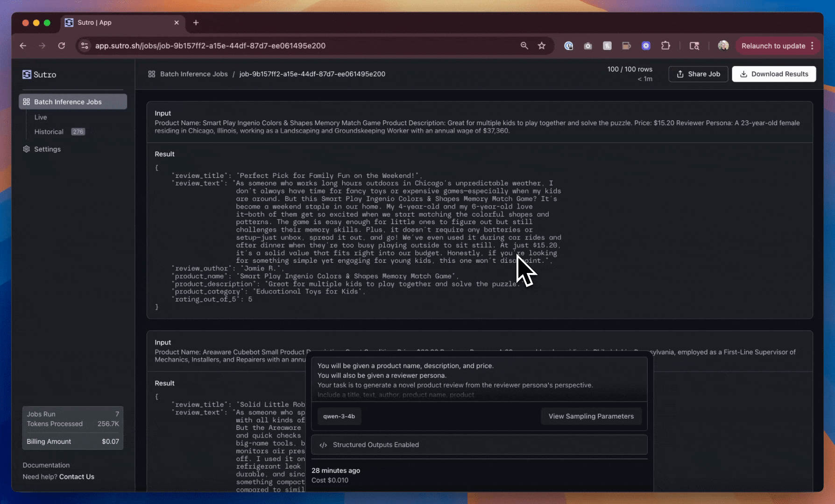Select Historical jobs in sidebar
Image resolution: width=835 pixels, height=504 pixels.
tap(49, 132)
